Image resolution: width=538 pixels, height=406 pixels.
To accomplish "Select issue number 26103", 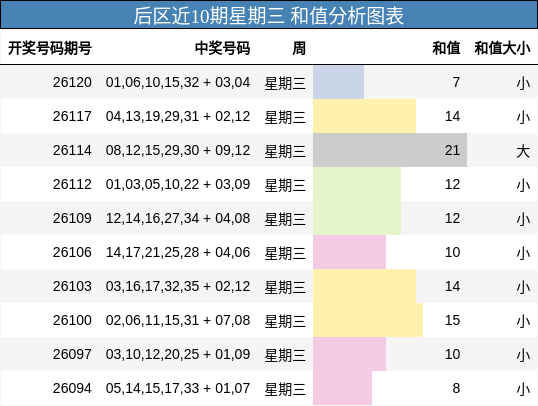I will click(x=72, y=286).
